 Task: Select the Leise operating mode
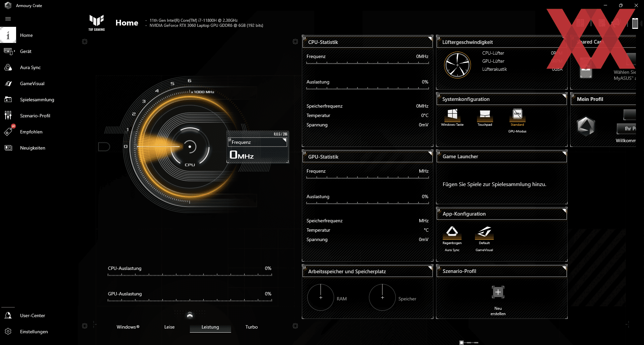pyautogui.click(x=169, y=327)
